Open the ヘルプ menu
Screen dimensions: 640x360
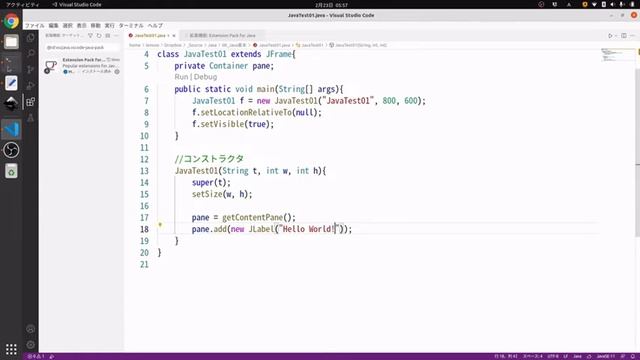pos(155,25)
